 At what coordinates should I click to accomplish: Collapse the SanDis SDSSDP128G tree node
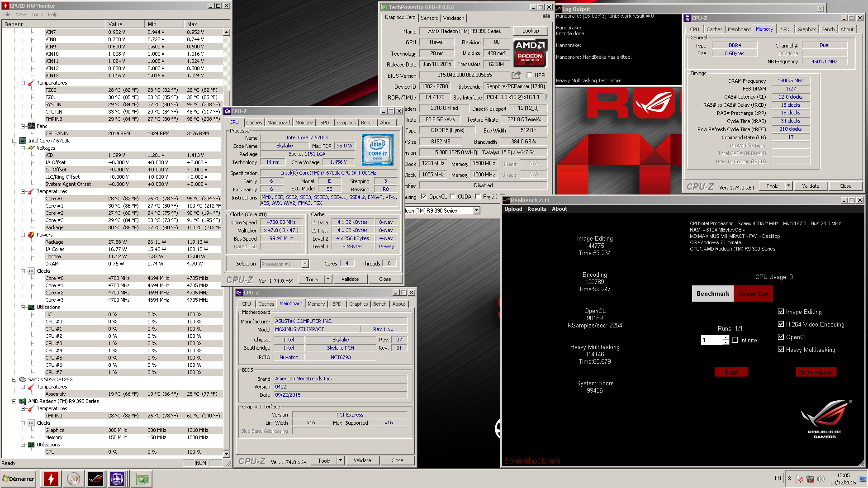point(14,379)
